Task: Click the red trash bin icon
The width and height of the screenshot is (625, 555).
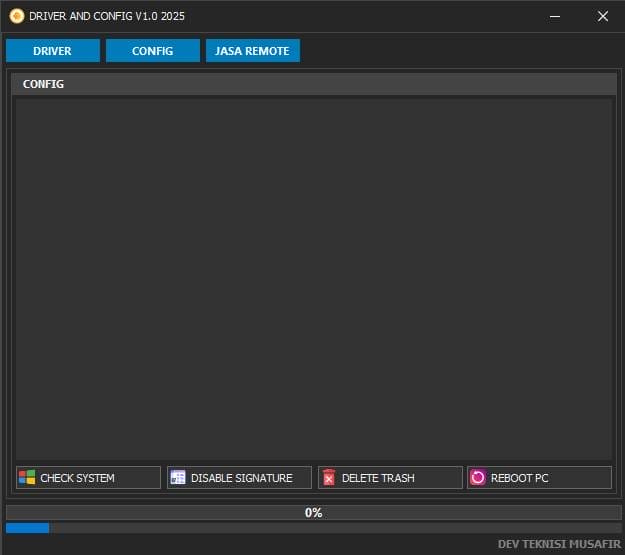Action: [329, 478]
